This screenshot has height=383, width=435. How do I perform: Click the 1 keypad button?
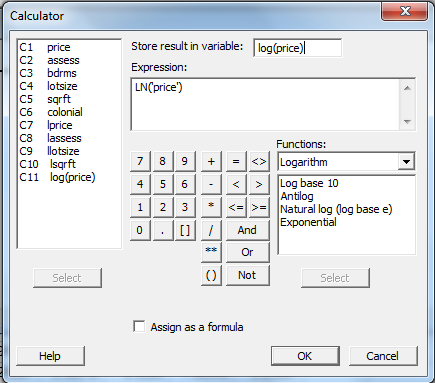point(140,207)
